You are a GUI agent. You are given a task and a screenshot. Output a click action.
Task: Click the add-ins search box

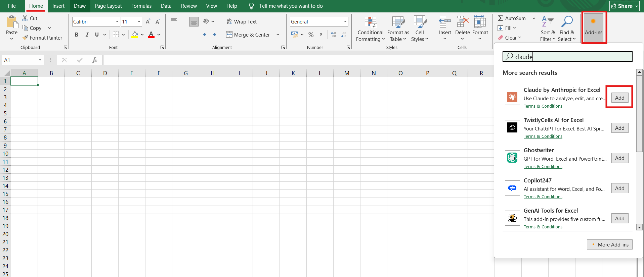point(567,57)
